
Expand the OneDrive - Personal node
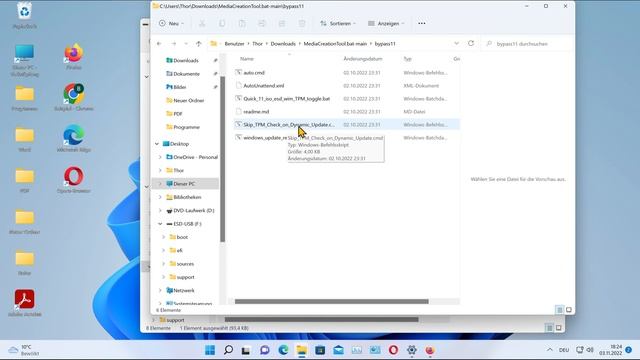coord(160,157)
